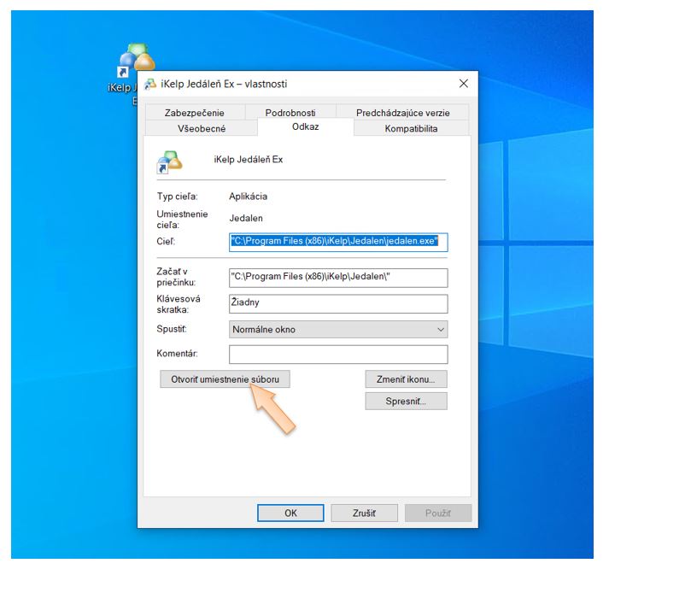691x616 pixels.
Task: Switch to the Kompatibilita tab
Action: tap(411, 128)
